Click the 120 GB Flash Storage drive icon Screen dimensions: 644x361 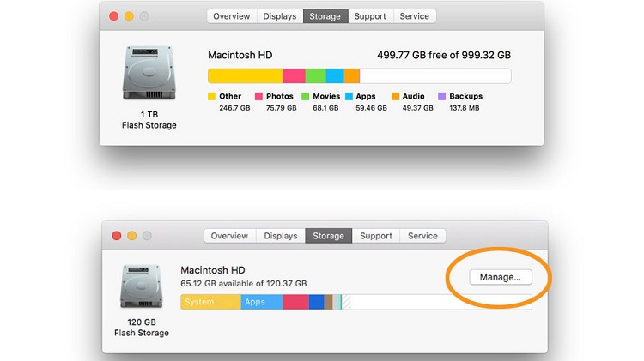tap(142, 286)
